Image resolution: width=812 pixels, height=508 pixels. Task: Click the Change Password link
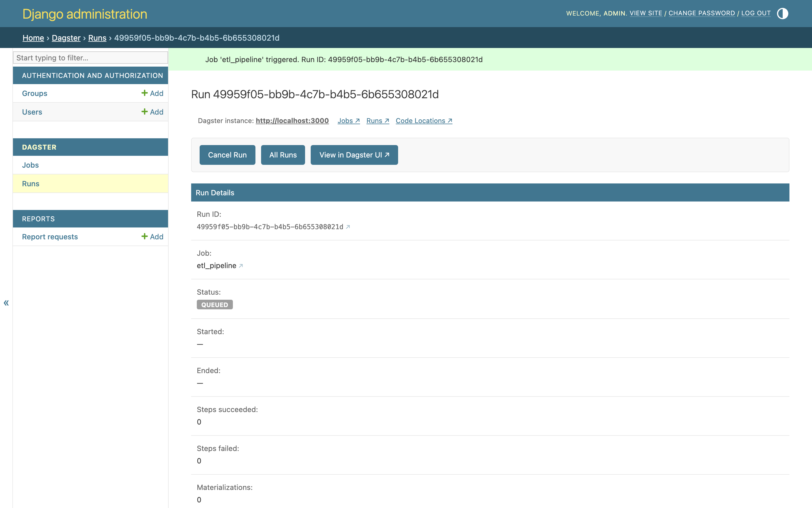tap(701, 13)
